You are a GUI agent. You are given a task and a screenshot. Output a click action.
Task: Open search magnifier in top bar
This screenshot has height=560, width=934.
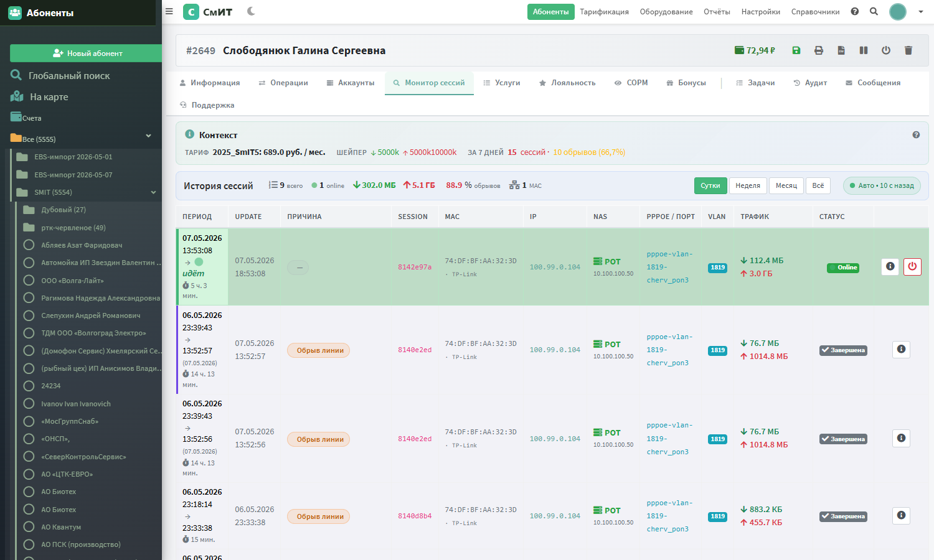pyautogui.click(x=874, y=11)
